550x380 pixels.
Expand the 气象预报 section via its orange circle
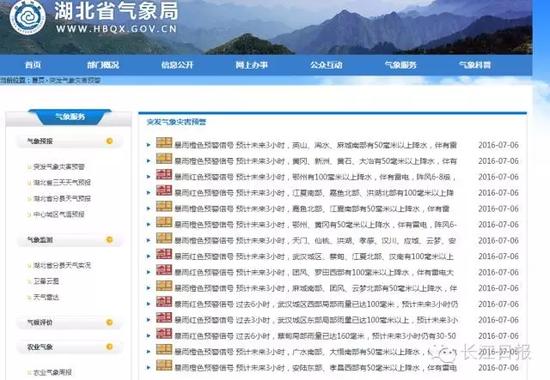click(x=109, y=141)
